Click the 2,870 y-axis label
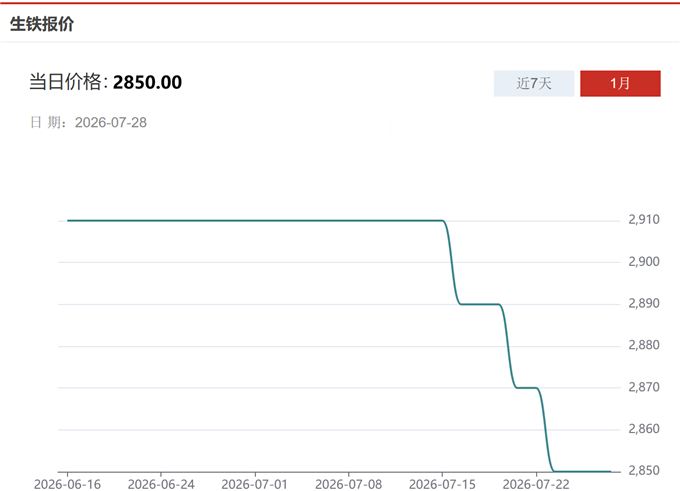Viewport: 680px width, 491px height. 644,386
